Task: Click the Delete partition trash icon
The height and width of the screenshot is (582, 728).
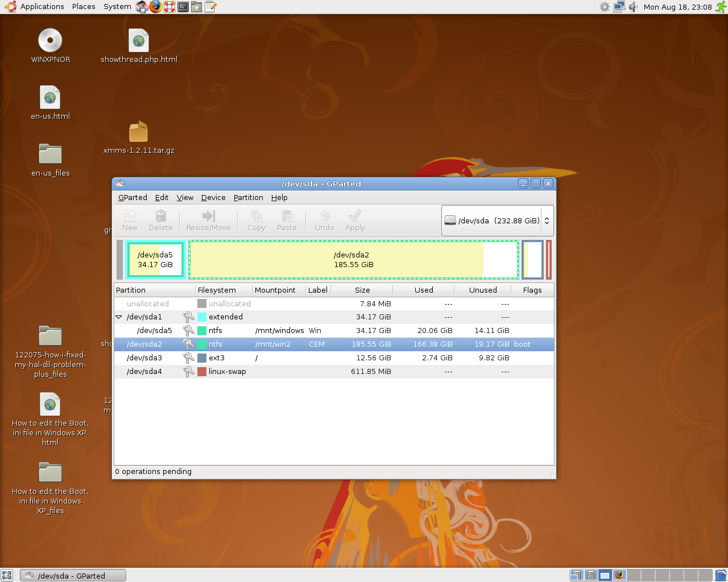Action: click(x=161, y=216)
